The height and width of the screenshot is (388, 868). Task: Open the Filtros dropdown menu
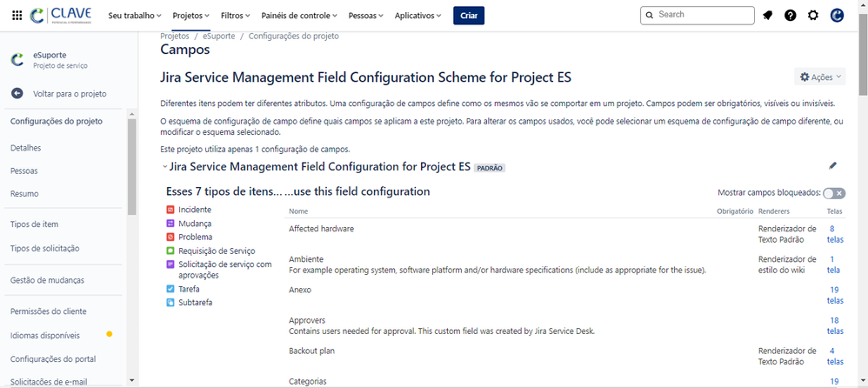point(236,16)
